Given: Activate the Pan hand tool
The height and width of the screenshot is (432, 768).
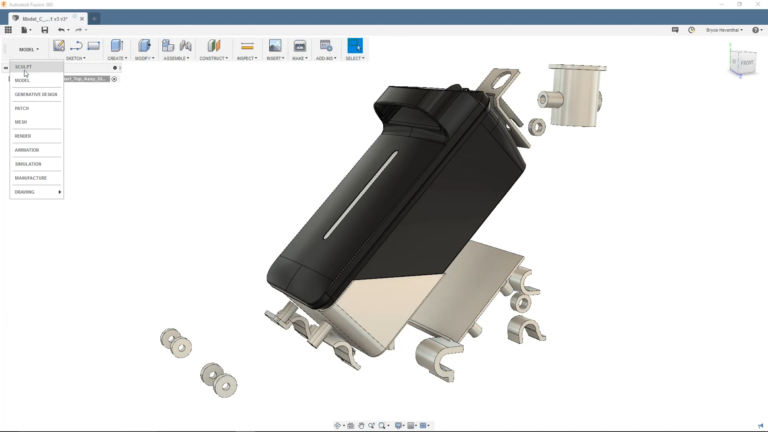Looking at the screenshot, I should point(361,426).
